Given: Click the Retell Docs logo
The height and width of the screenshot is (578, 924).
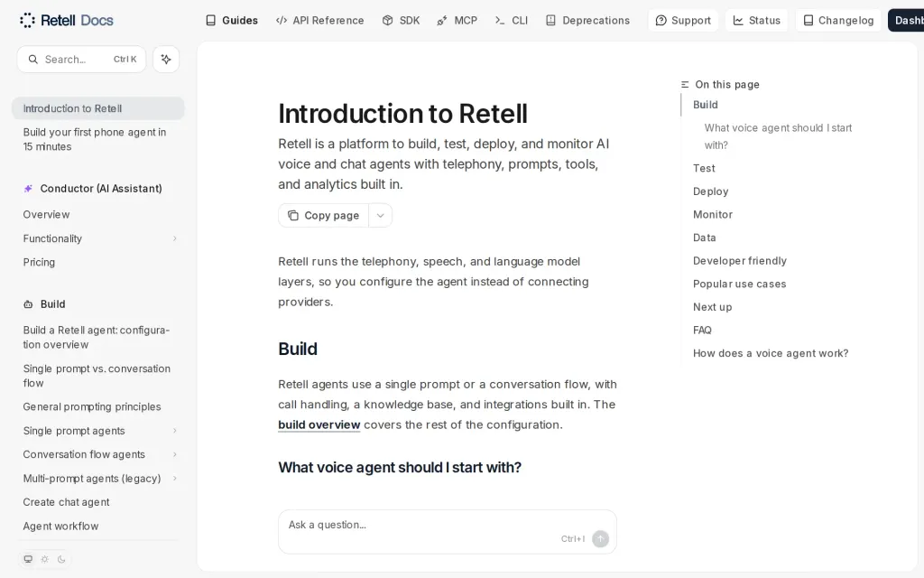Looking at the screenshot, I should pos(66,20).
